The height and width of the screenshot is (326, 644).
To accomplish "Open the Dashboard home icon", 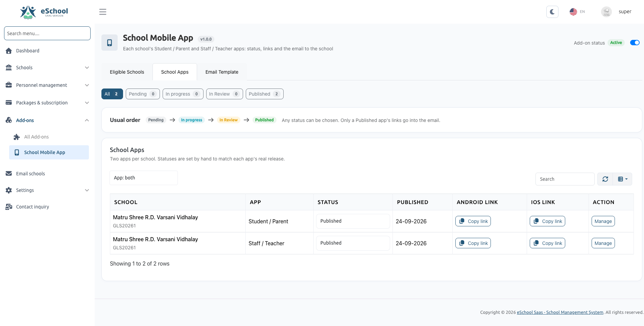I will click(x=9, y=51).
